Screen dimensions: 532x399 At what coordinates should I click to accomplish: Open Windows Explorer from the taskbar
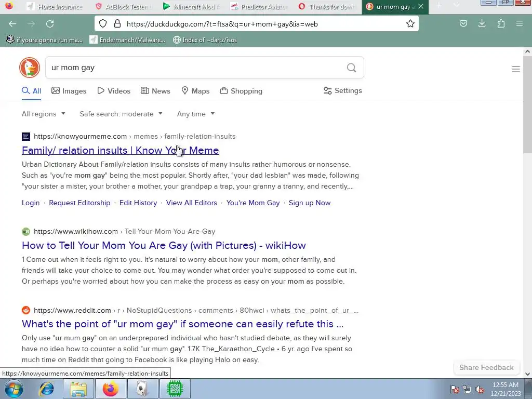(x=78, y=389)
